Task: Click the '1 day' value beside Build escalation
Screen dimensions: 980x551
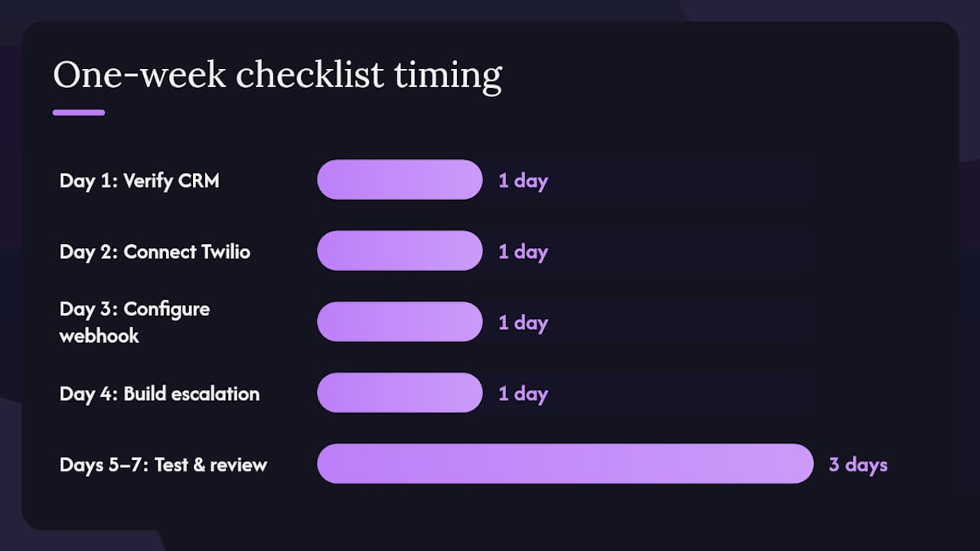Action: [523, 394]
